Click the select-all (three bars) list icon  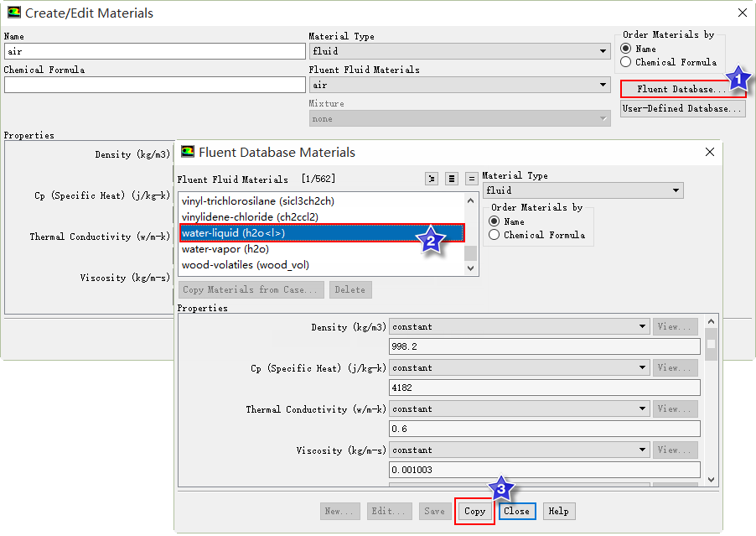(451, 179)
